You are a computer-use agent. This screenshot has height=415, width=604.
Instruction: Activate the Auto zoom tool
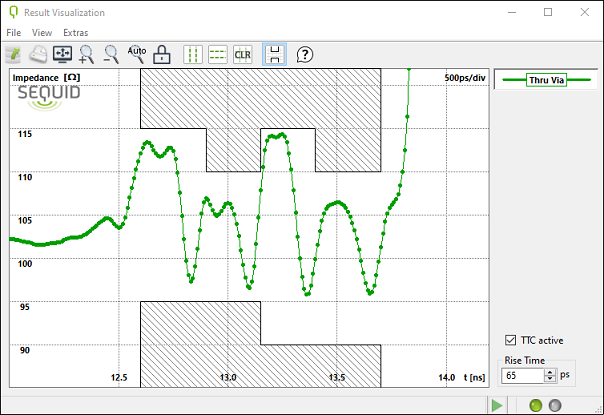(x=137, y=54)
